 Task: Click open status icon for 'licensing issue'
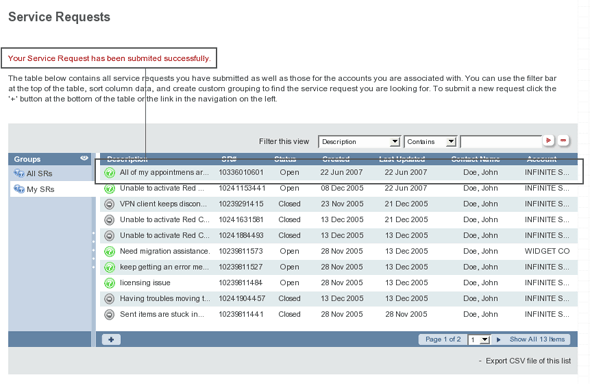(109, 283)
